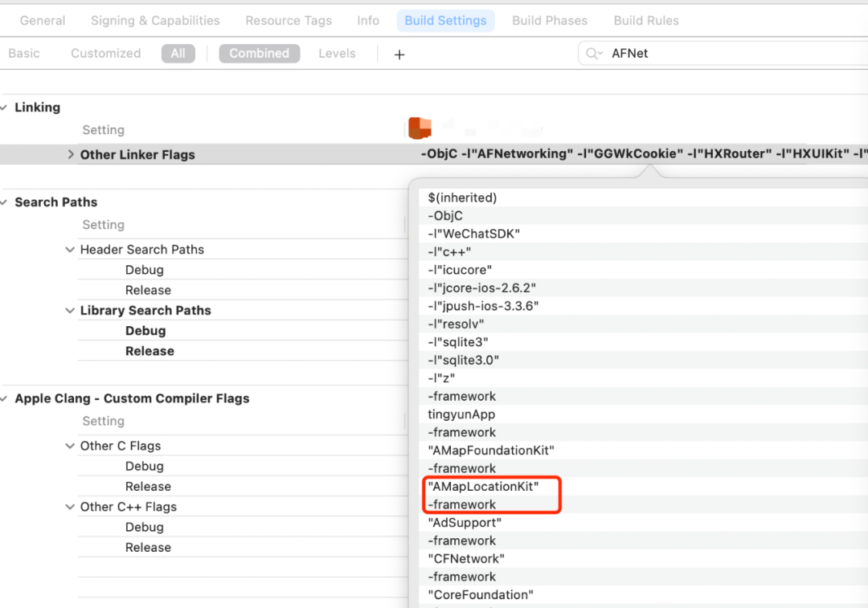Select Release under Header Search Paths
Screen dimensions: 868x608
(148, 291)
